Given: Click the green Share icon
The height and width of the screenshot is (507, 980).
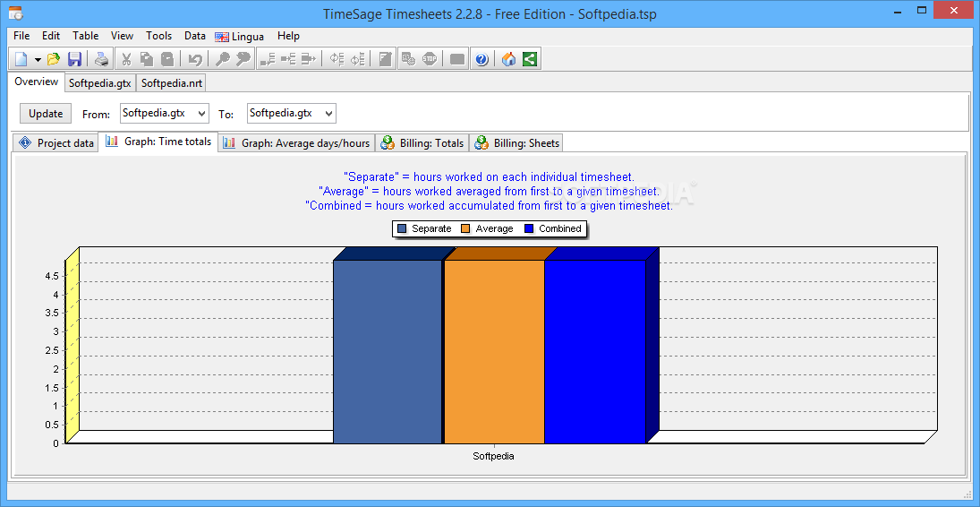Looking at the screenshot, I should point(530,59).
